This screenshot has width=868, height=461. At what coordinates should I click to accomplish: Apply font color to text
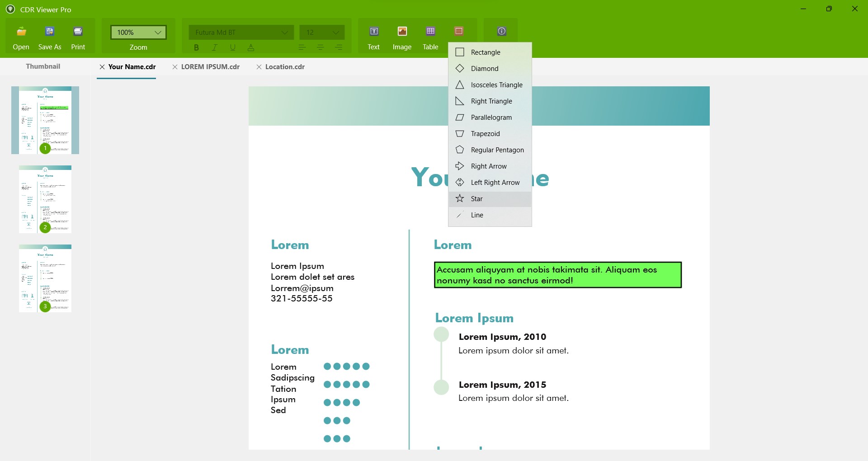click(x=251, y=47)
